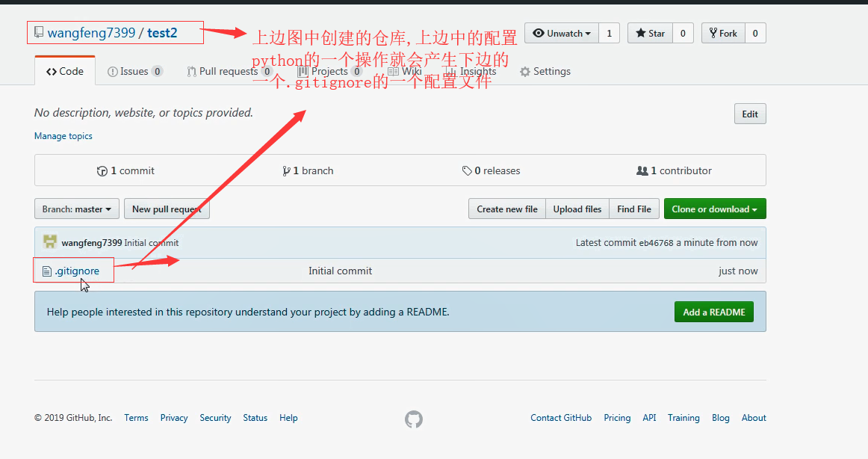
Task: Edit the repository description
Action: pyautogui.click(x=750, y=114)
